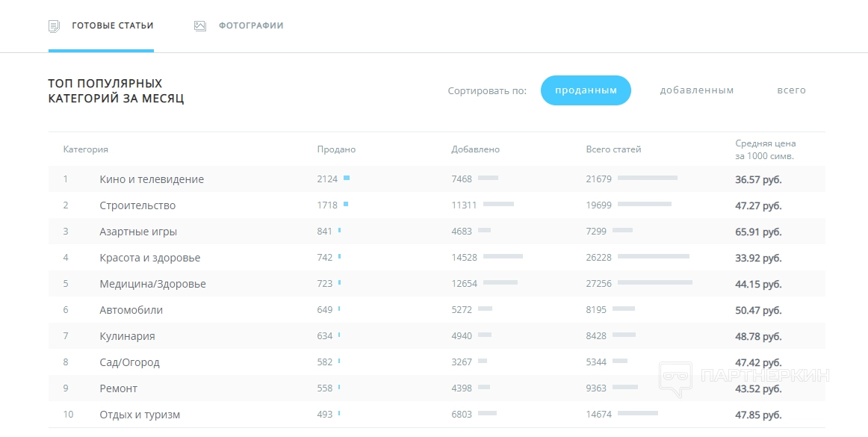Select the Медицина/Здоровье category
The height and width of the screenshot is (437, 868).
pyautogui.click(x=153, y=284)
